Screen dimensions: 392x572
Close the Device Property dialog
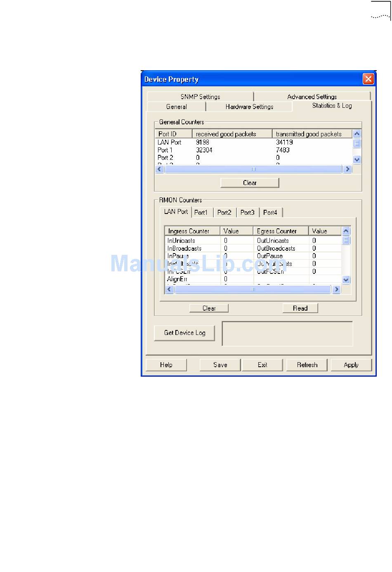pyautogui.click(x=368, y=79)
